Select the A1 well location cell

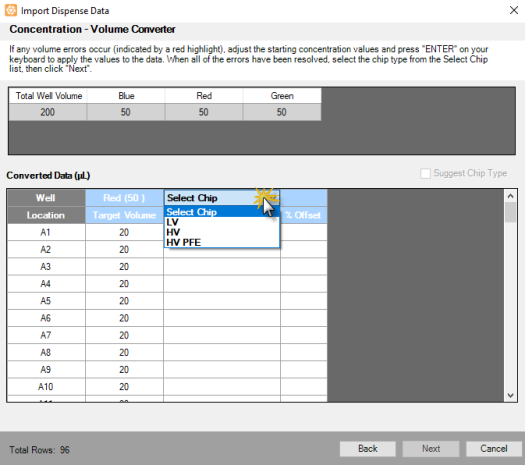(x=46, y=232)
